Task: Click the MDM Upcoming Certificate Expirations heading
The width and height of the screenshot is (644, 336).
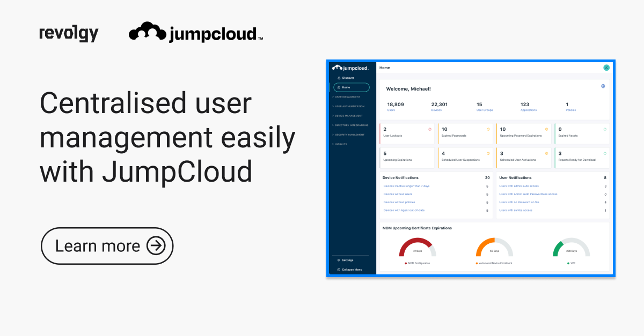Action: tap(417, 228)
